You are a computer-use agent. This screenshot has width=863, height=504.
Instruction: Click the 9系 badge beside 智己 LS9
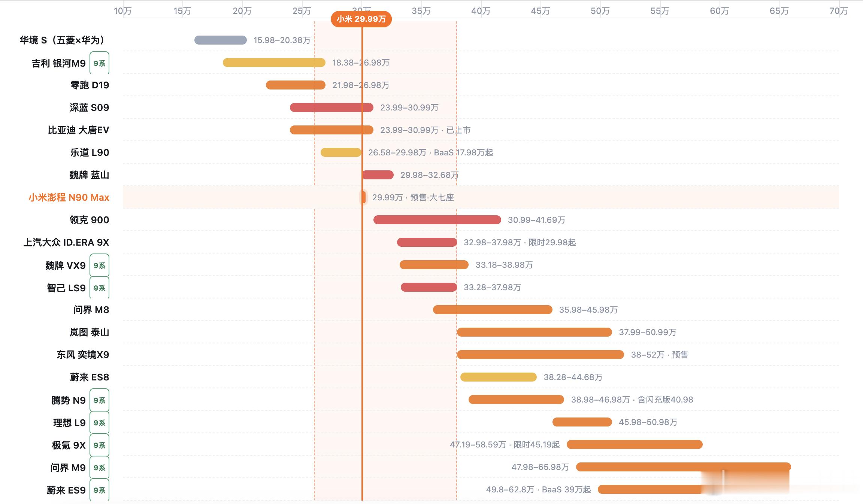99,288
